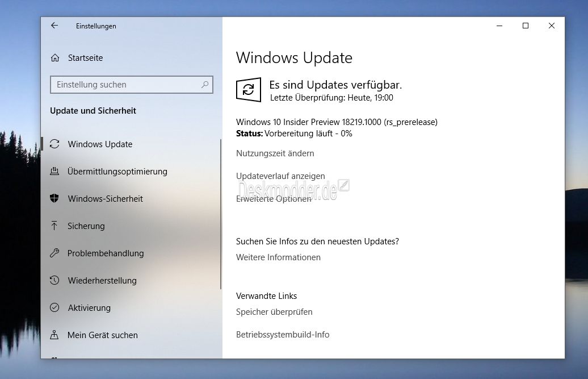Click the Wiederherstellung history icon
Screen dimensions: 588x379
[x=54, y=280]
